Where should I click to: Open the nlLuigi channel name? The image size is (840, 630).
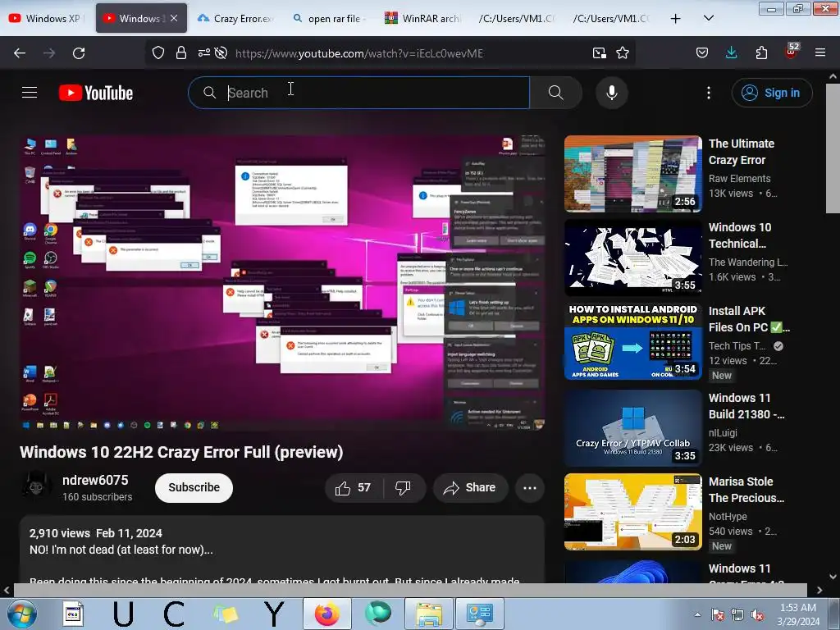pyautogui.click(x=723, y=432)
